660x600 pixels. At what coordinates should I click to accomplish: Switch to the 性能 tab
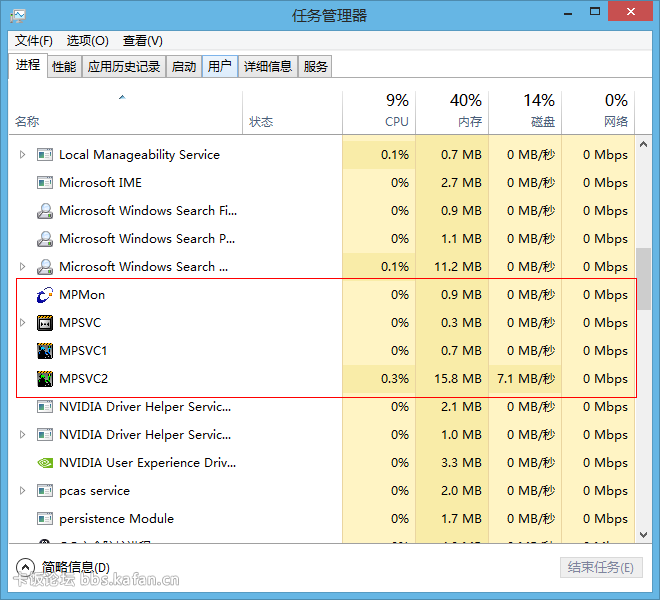click(64, 67)
